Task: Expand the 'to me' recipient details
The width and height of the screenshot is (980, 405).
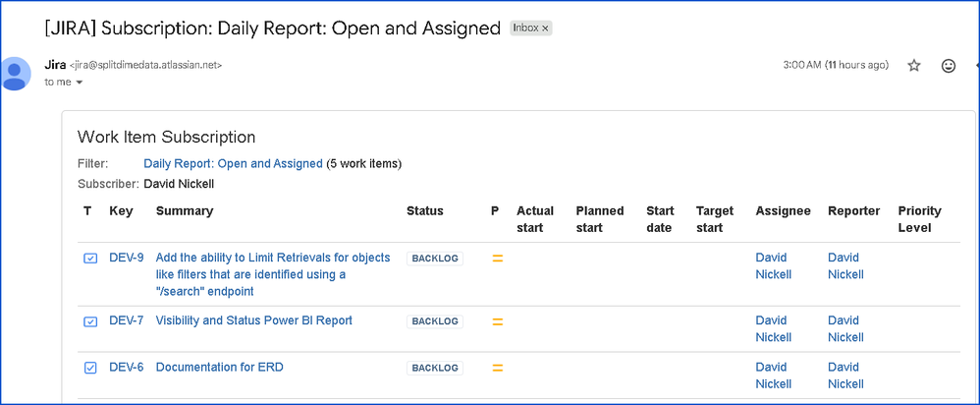Action: pos(80,83)
